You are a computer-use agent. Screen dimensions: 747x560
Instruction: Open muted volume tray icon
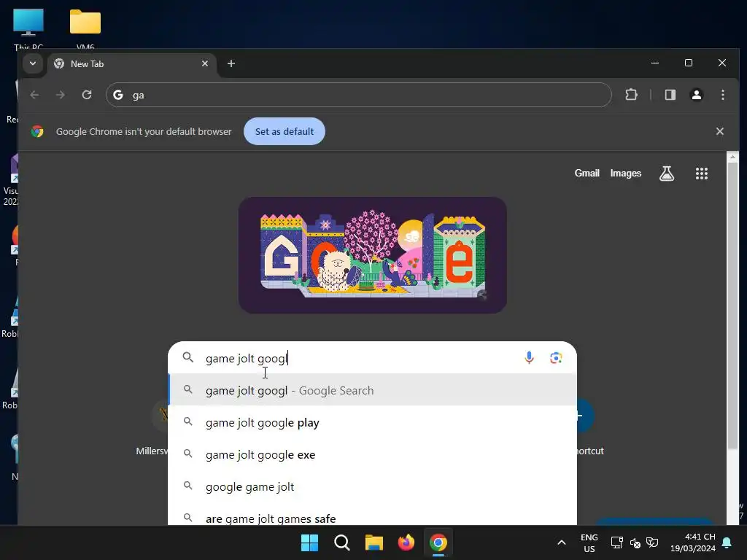635,542
